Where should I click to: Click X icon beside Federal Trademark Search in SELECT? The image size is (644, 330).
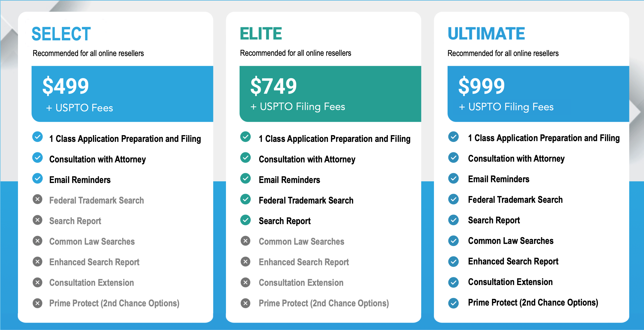click(x=37, y=199)
